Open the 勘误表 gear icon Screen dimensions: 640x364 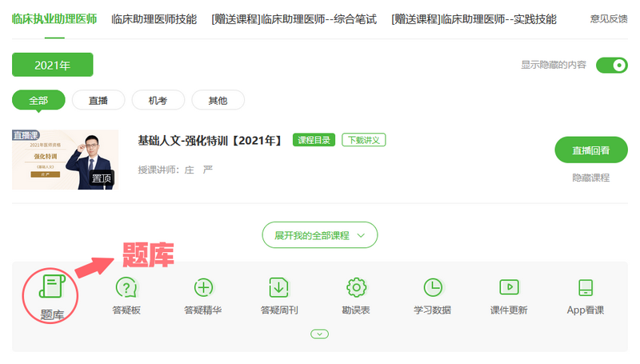pos(356,287)
